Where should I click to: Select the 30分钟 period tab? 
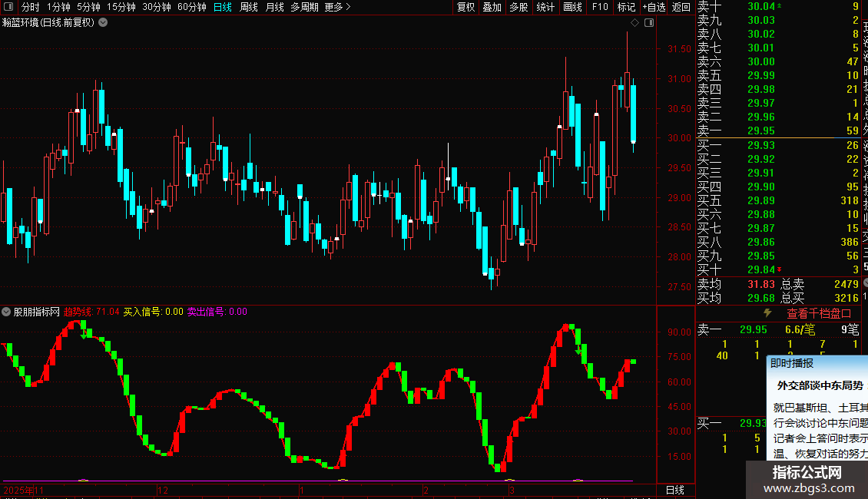coord(157,7)
